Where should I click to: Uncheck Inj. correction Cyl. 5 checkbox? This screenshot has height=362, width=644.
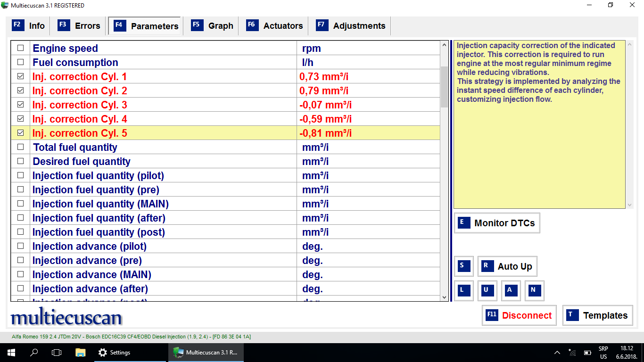point(20,133)
